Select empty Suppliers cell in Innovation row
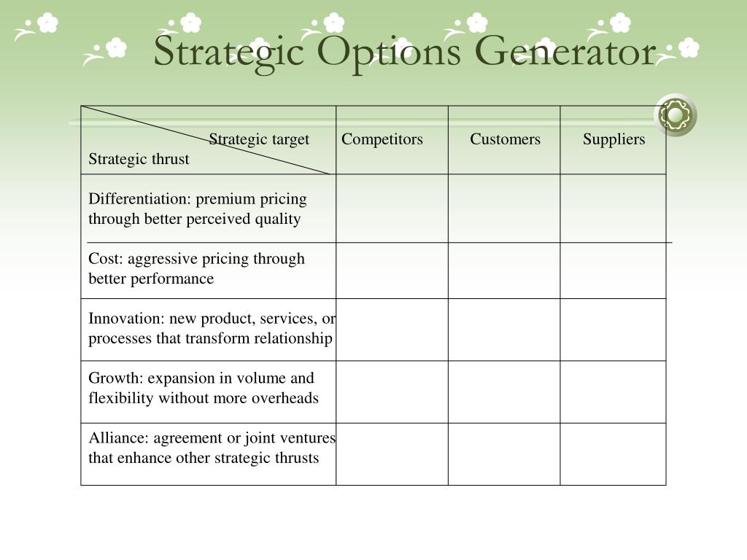 click(613, 330)
